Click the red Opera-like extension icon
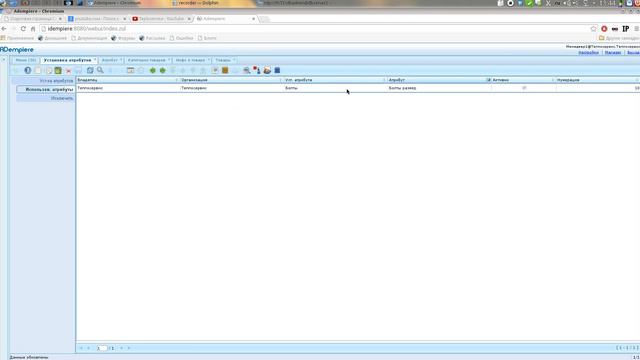The height and width of the screenshot is (360, 640). point(604,29)
